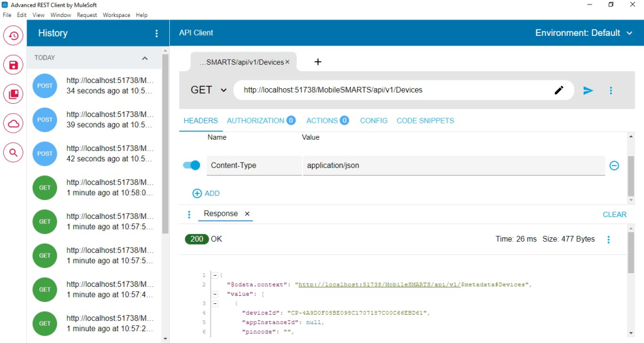Select the GET entry at 10:57:5 second row
This screenshot has height=343, width=644.
pos(93,256)
